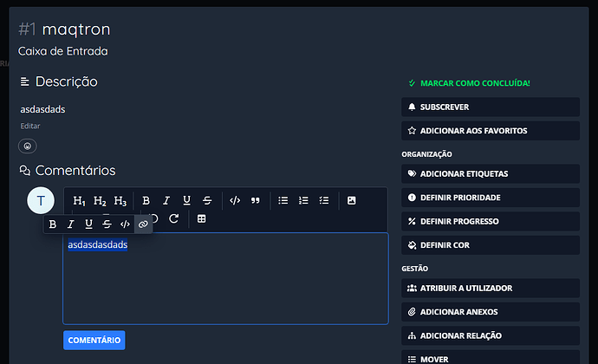Add an emoji reaction to the description
598x364 pixels.
tap(28, 146)
